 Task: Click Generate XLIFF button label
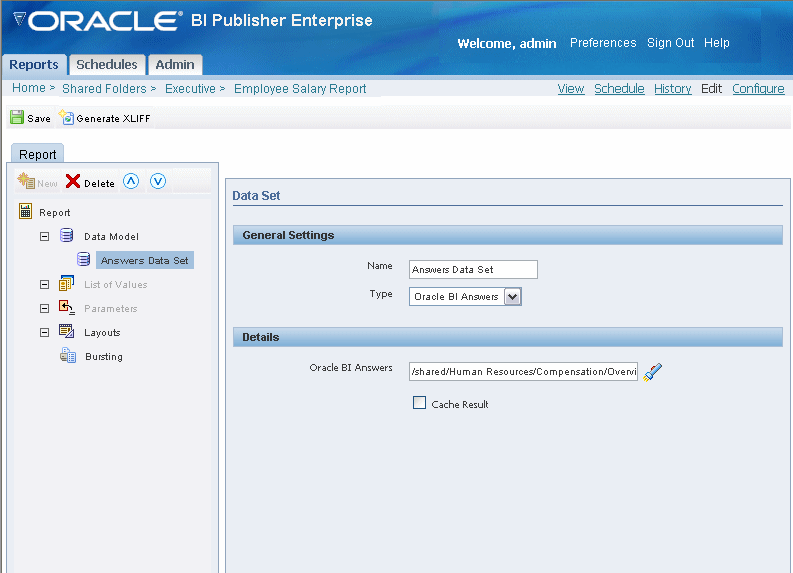[x=113, y=118]
